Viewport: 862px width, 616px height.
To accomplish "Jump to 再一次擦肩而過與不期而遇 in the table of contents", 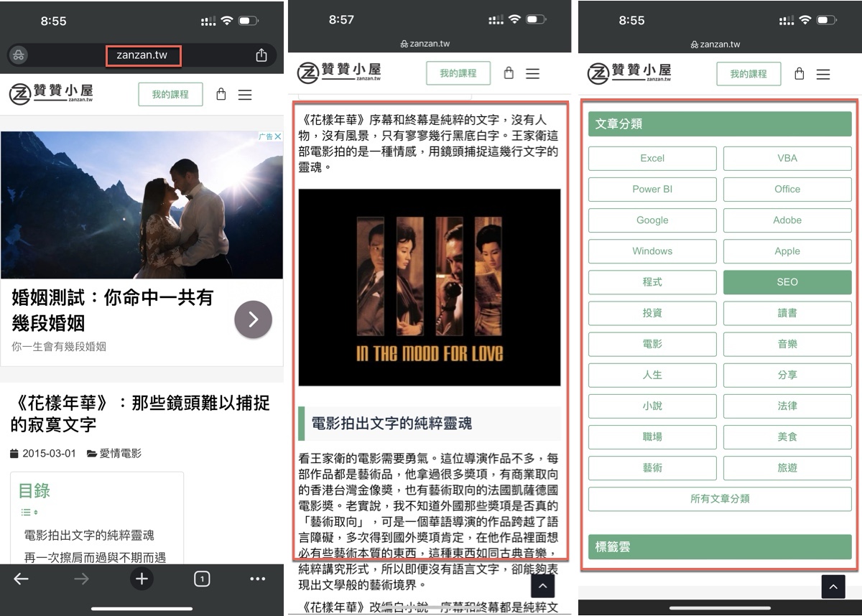I will click(x=95, y=557).
